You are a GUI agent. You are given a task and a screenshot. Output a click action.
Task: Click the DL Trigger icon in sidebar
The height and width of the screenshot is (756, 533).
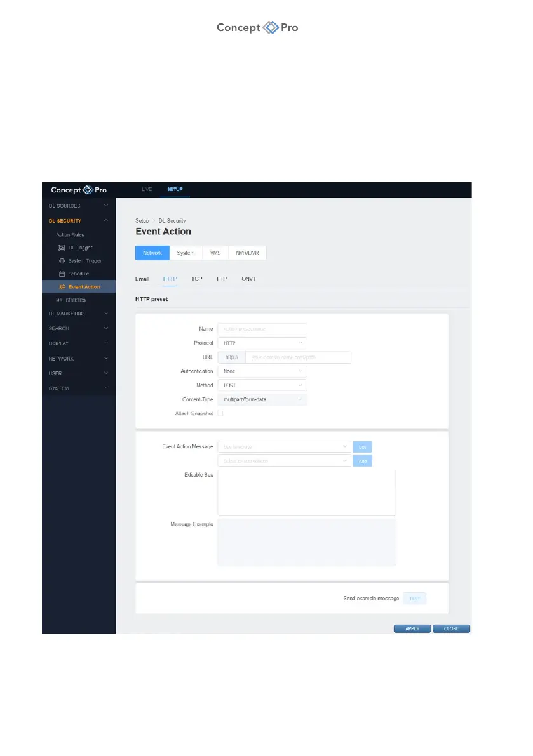point(62,248)
